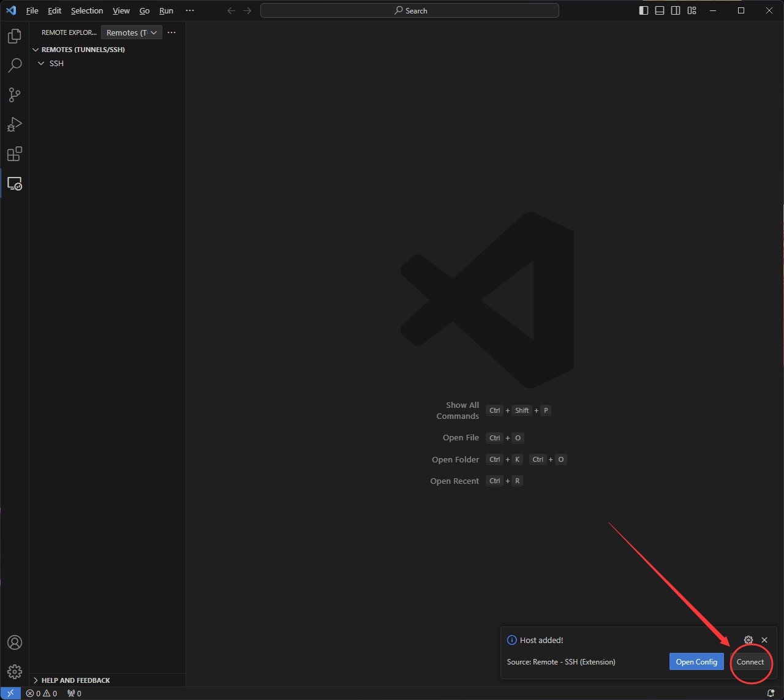Click the Connect button
Screen dimensions: 784x700
coord(750,661)
